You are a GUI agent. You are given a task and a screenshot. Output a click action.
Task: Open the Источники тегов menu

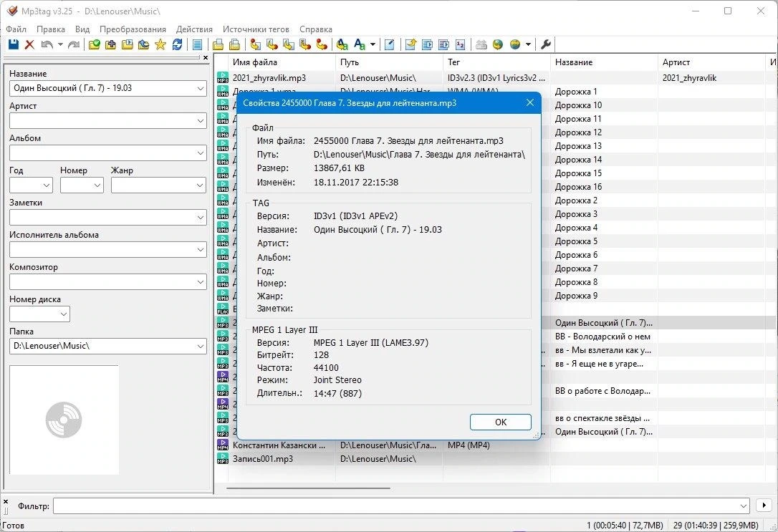256,29
